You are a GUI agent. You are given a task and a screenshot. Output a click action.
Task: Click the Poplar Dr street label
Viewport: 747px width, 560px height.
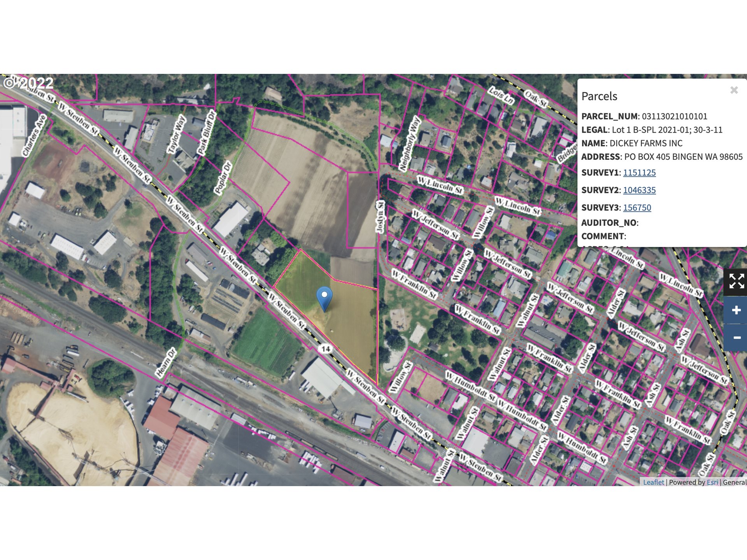coord(223,178)
